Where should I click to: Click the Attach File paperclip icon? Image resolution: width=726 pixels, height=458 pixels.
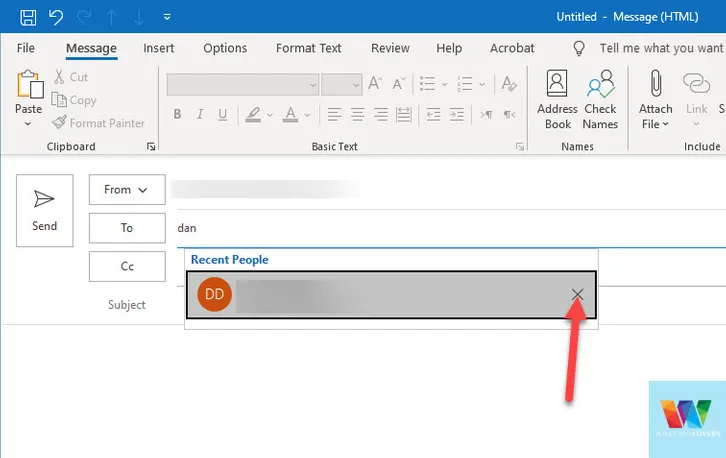656,85
